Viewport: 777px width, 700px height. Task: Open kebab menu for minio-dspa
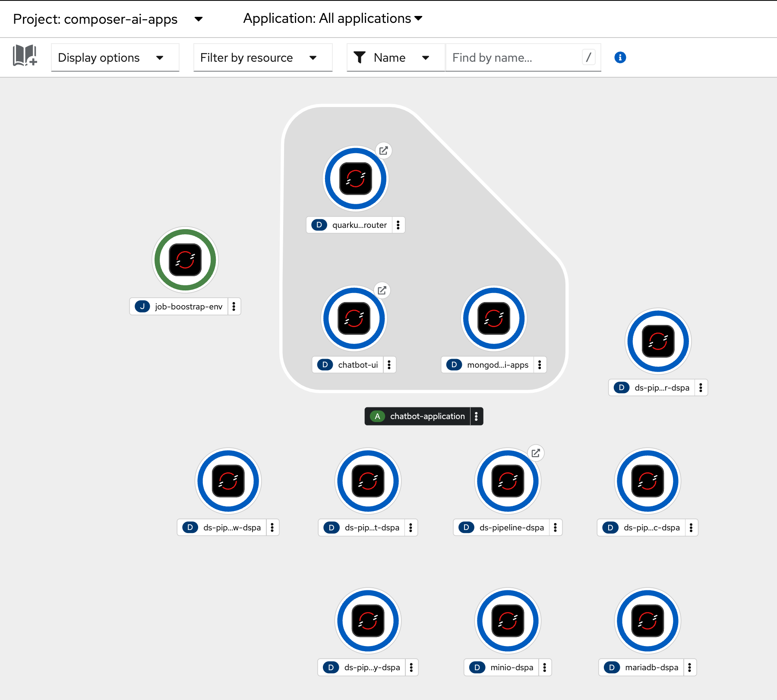pos(544,667)
